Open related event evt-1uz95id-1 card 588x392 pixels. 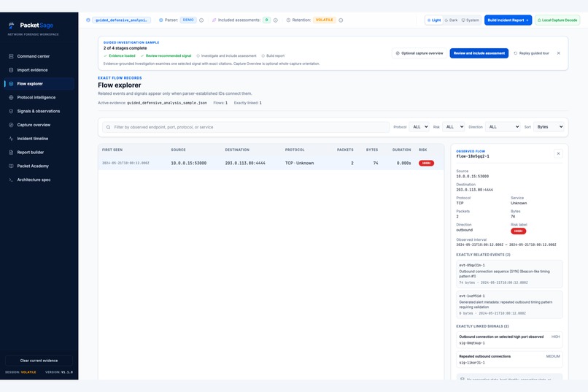(509, 304)
